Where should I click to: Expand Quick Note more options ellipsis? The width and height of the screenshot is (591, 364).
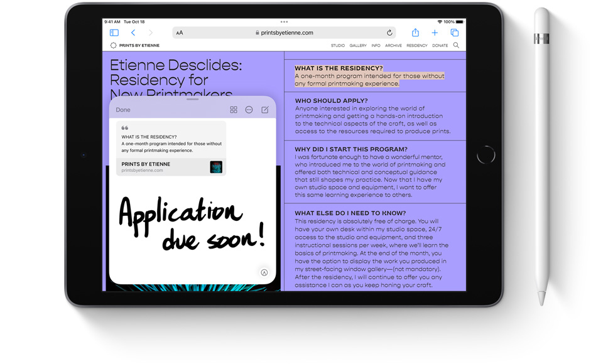pos(249,110)
